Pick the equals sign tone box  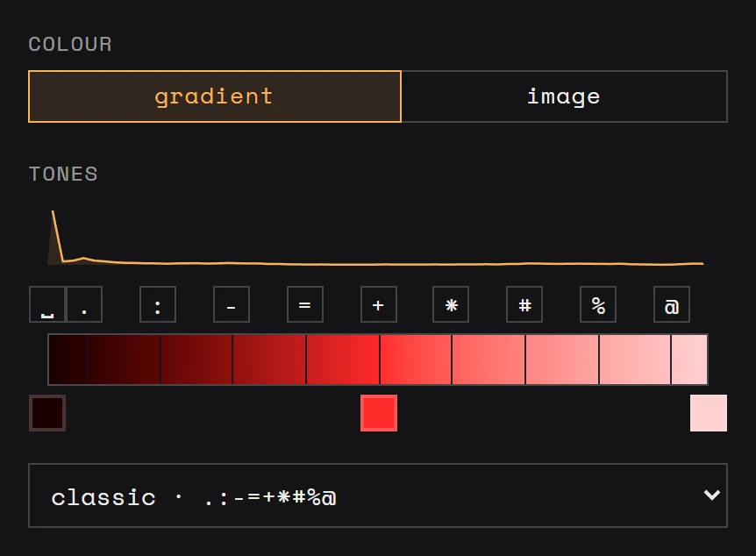(304, 304)
